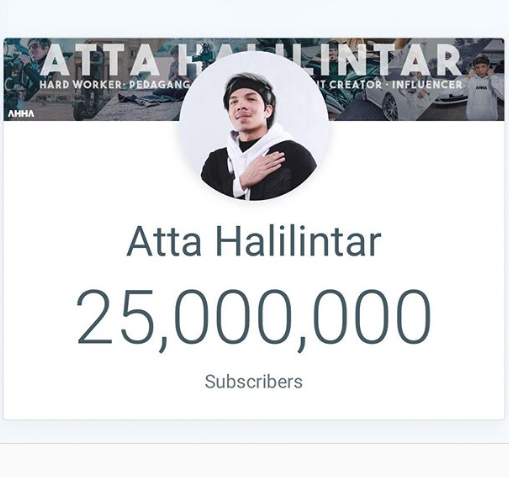Open the circular channel profile picture

point(254,126)
